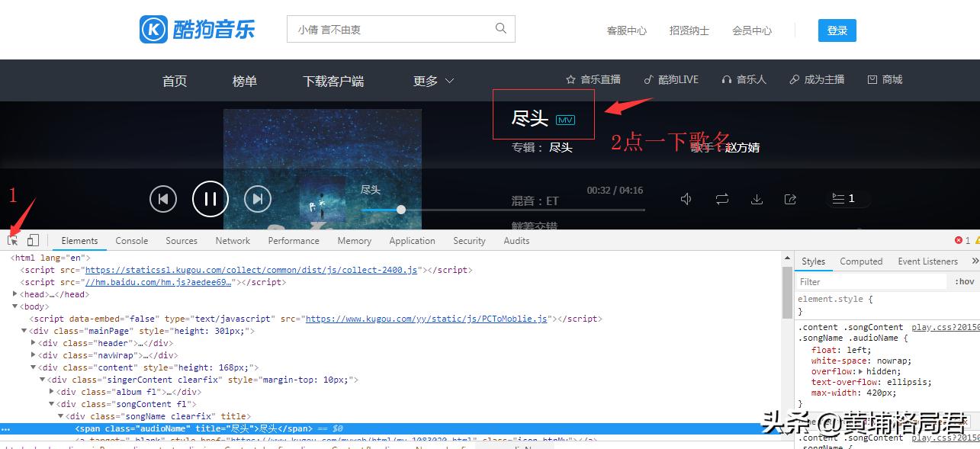980x449 pixels.
Task: Click the 登录 login button
Action: coord(837,30)
